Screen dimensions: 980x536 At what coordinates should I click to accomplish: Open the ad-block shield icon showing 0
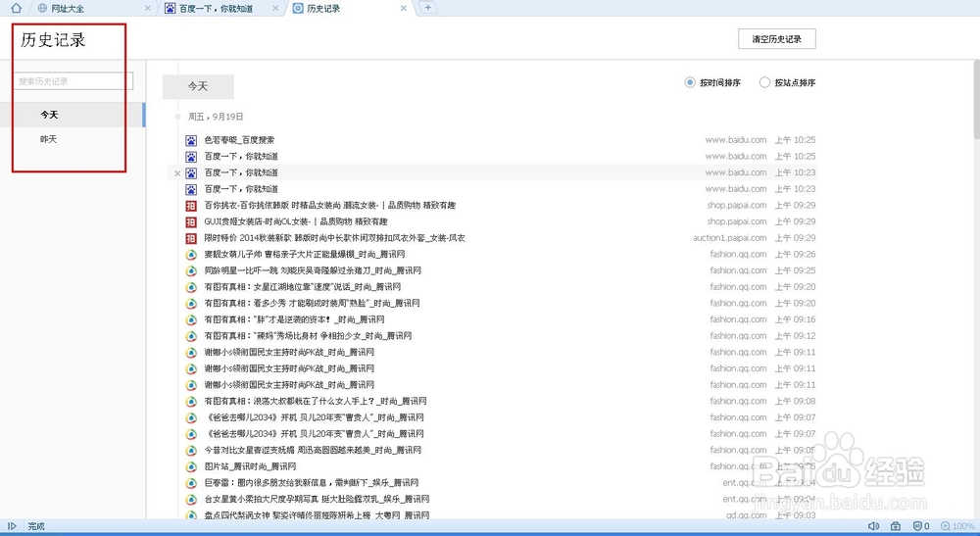click(921, 526)
